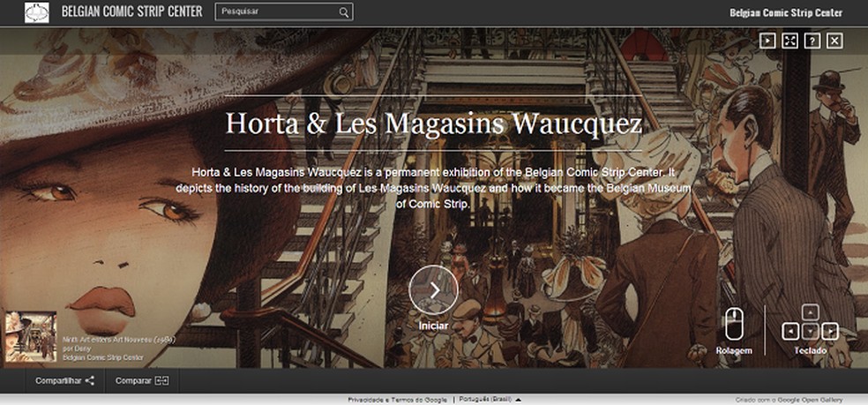Open the Belgian Comic Strip Center title link

point(131,11)
